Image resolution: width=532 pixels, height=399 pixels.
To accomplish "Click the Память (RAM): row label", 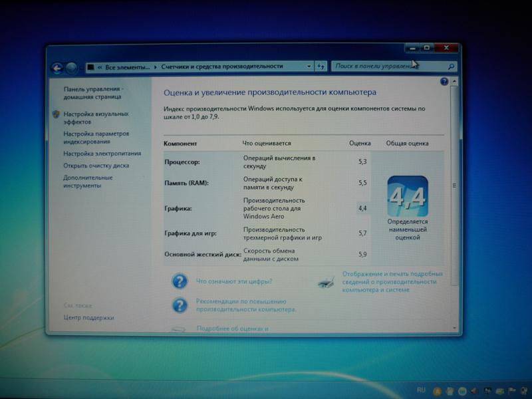I will pyautogui.click(x=187, y=184).
